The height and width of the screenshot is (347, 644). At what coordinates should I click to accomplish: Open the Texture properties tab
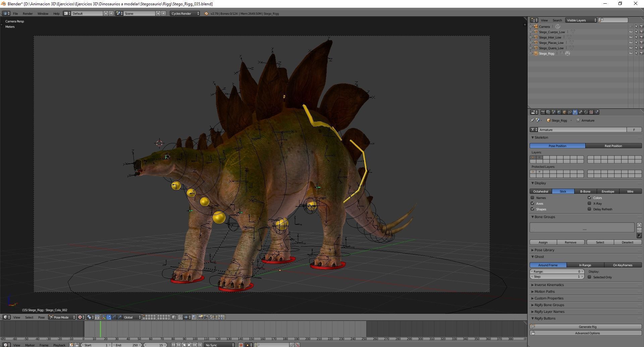pyautogui.click(x=591, y=112)
